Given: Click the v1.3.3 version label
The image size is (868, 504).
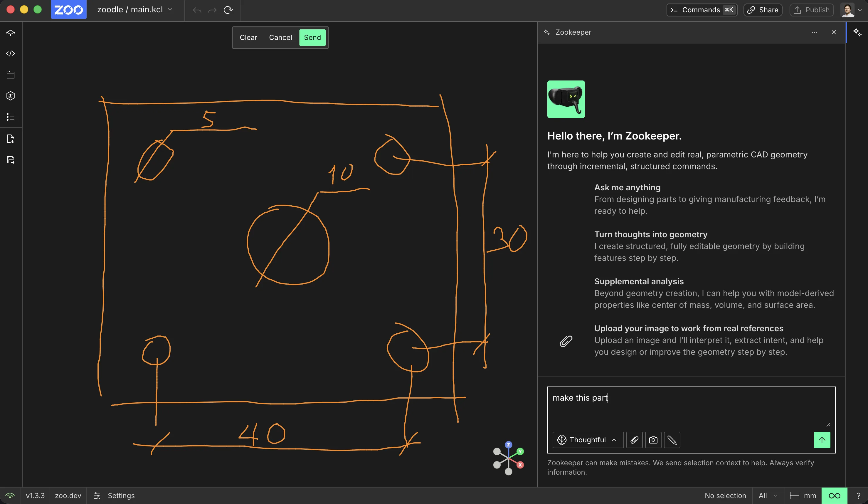Looking at the screenshot, I should [35, 496].
